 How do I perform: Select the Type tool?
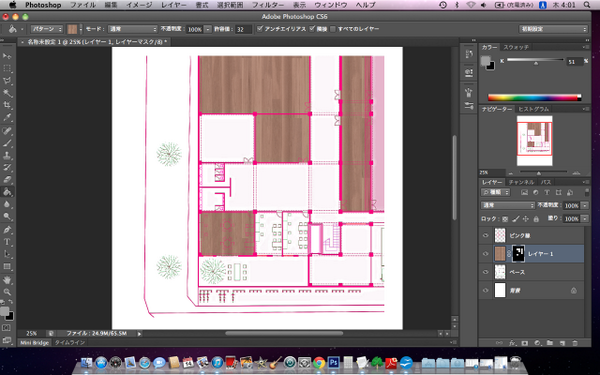point(7,242)
